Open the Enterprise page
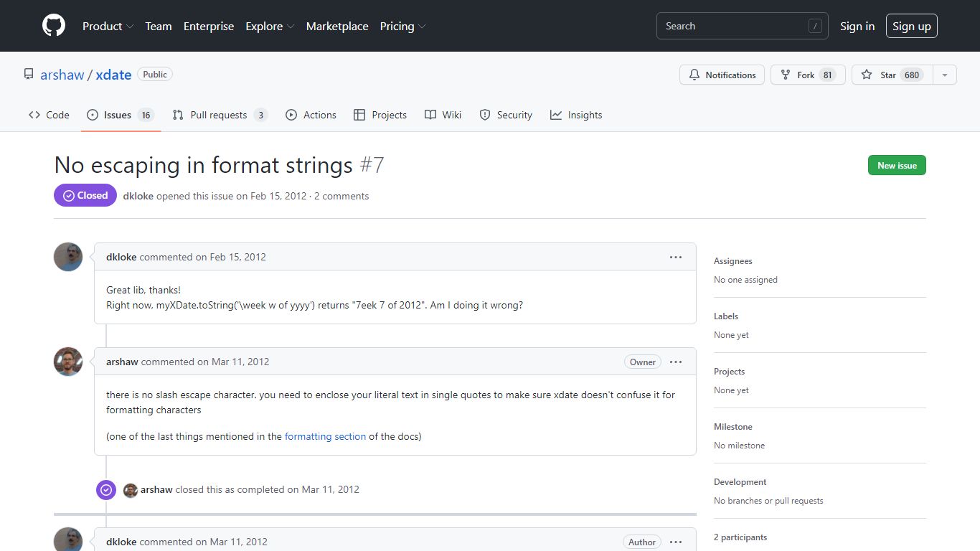The image size is (980, 551). coord(209,26)
